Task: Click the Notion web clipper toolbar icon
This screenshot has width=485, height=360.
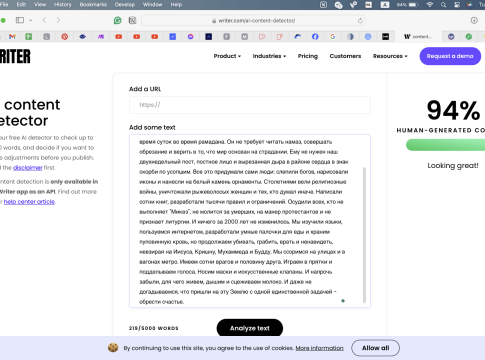Action: pos(132,21)
